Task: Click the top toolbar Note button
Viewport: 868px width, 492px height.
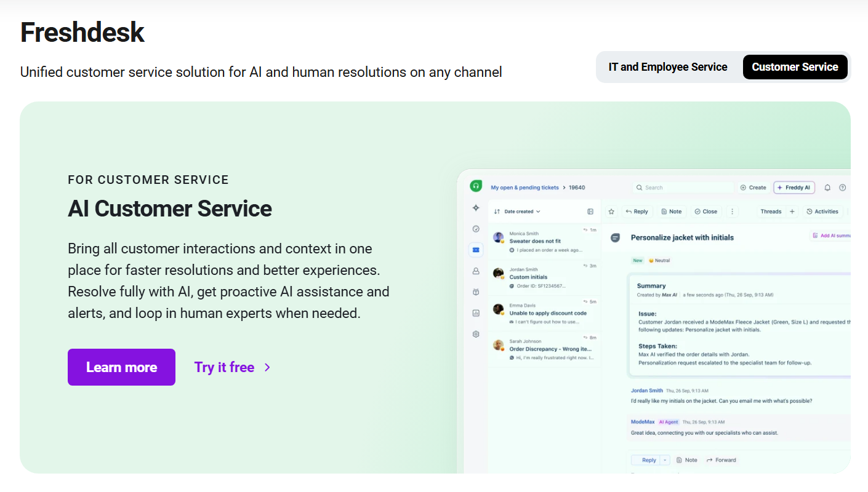Action: 671,212
